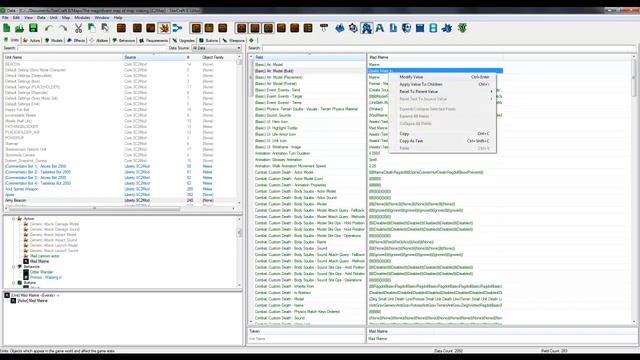Collapse the Buttons tree node
Screen dimensions: 640x360
click(x=13, y=282)
